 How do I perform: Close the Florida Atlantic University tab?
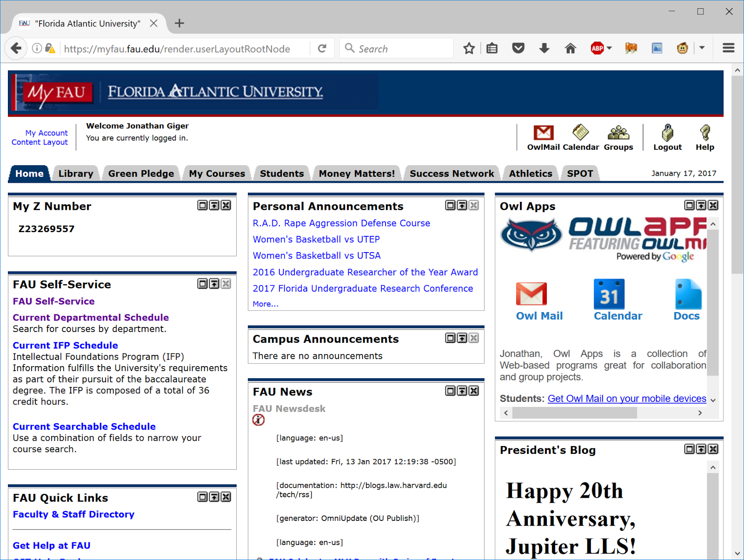[153, 23]
